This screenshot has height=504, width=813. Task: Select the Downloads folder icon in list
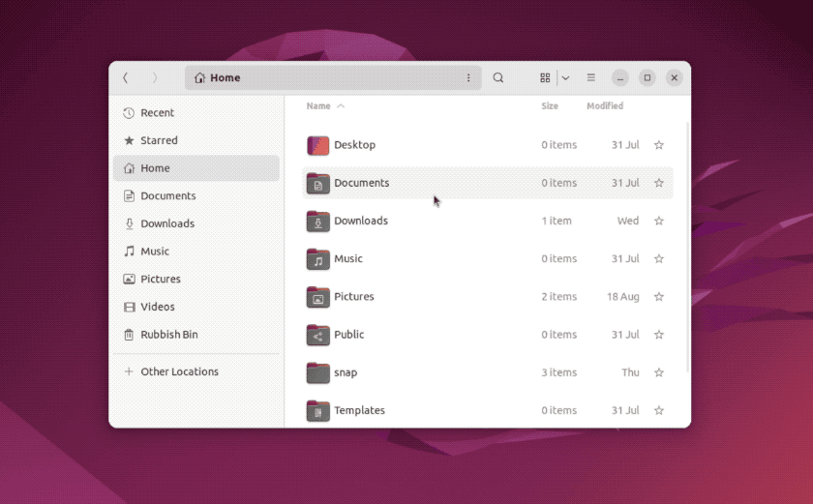317,222
